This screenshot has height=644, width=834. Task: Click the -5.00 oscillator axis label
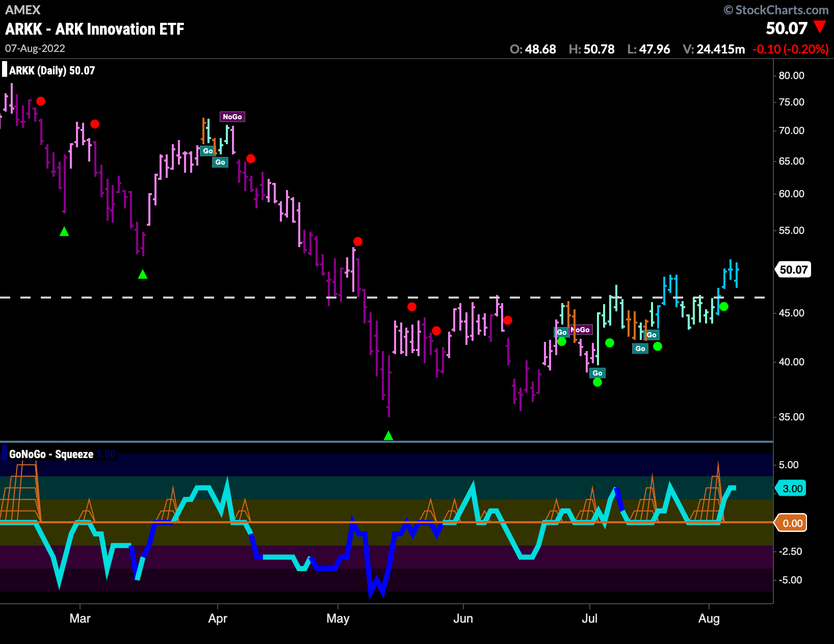[790, 580]
